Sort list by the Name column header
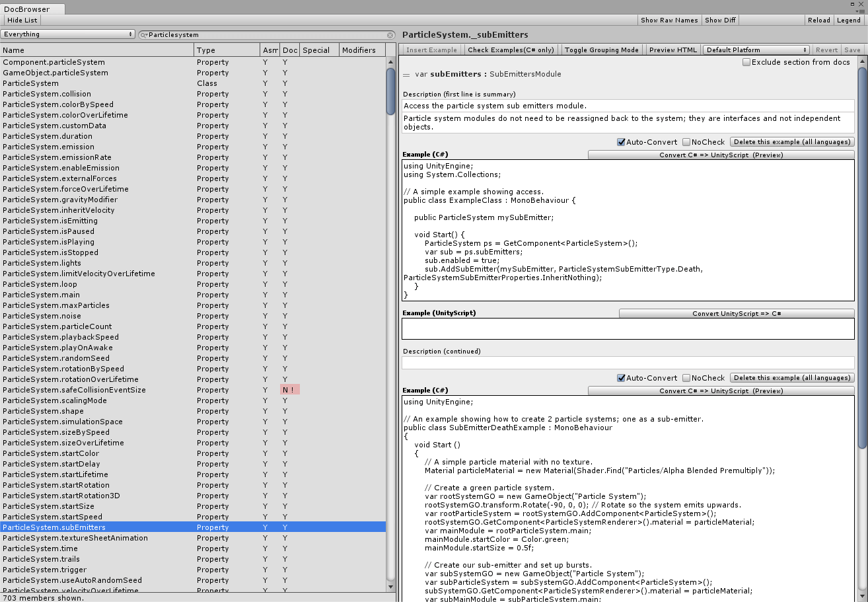This screenshot has width=868, height=602. click(97, 50)
